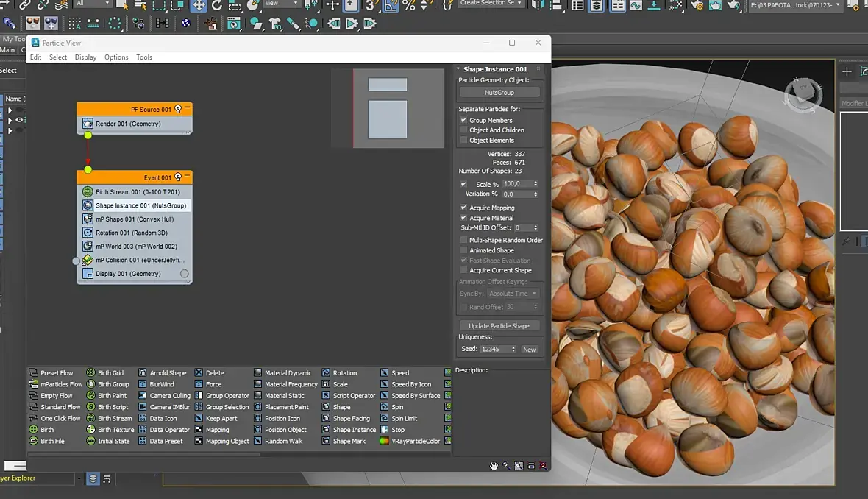Open the View coordinate system dropdown
The height and width of the screenshot is (499, 868).
[x=280, y=4]
